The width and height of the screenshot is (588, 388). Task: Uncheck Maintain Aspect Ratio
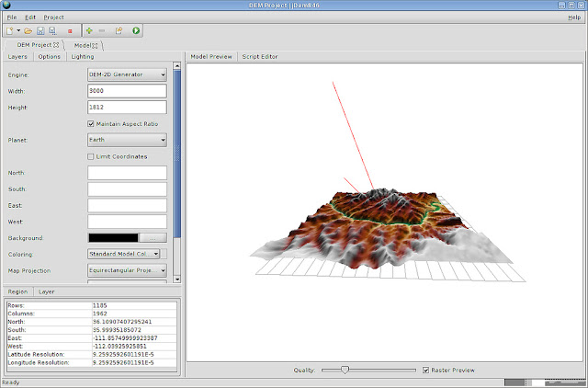(x=91, y=124)
